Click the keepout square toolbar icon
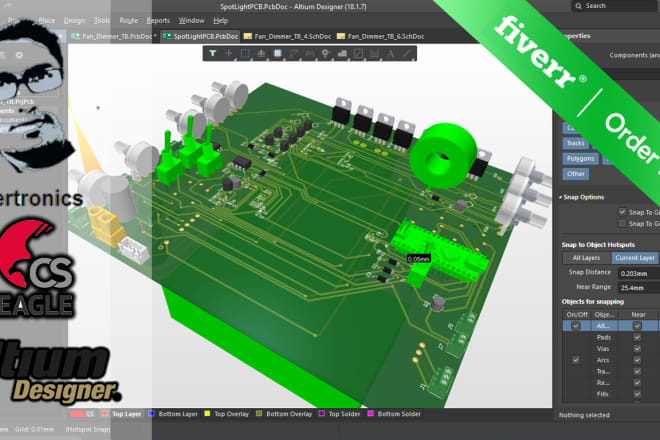Viewport: 660px width, 440px height. [x=358, y=53]
